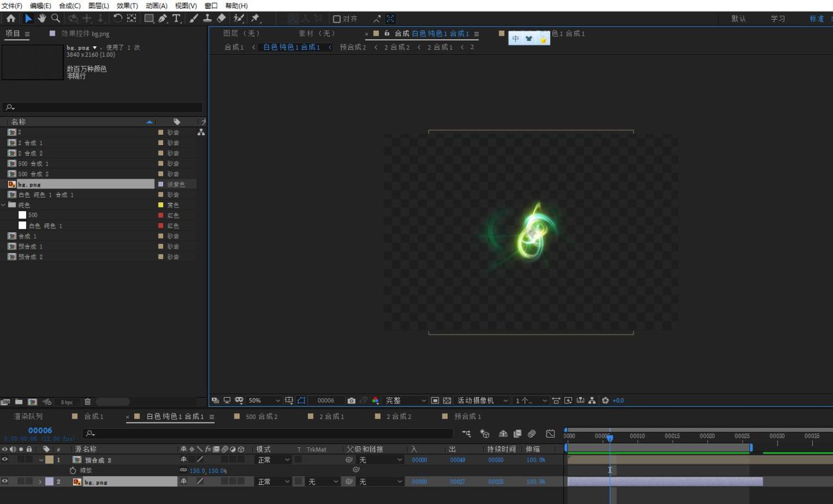
Task: Hide the bg.png layer with eye icon
Action: [x=5, y=481]
